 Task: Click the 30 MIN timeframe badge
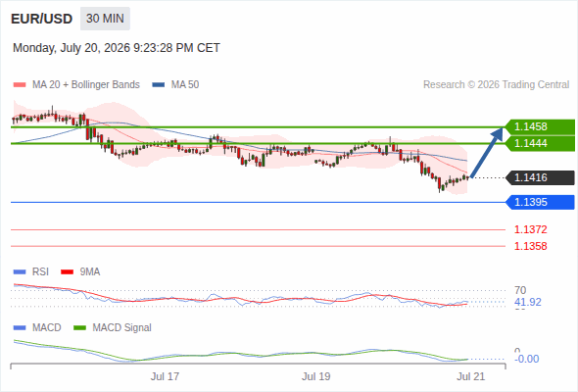point(105,19)
